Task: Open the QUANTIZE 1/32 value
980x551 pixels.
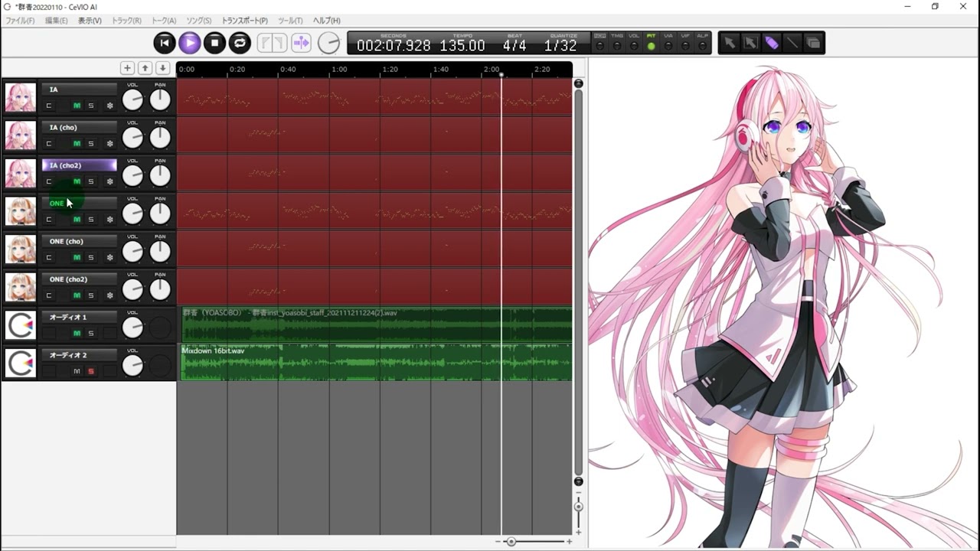Action: point(560,46)
